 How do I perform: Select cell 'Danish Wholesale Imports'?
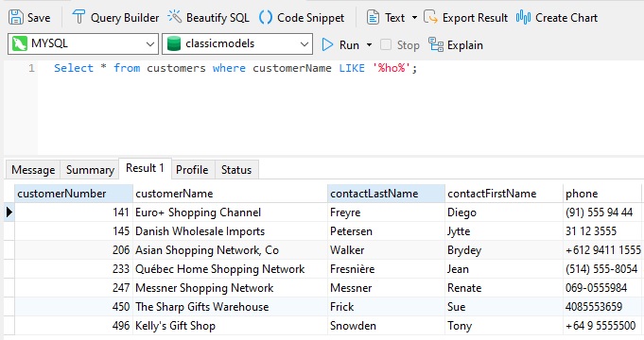(x=230, y=230)
